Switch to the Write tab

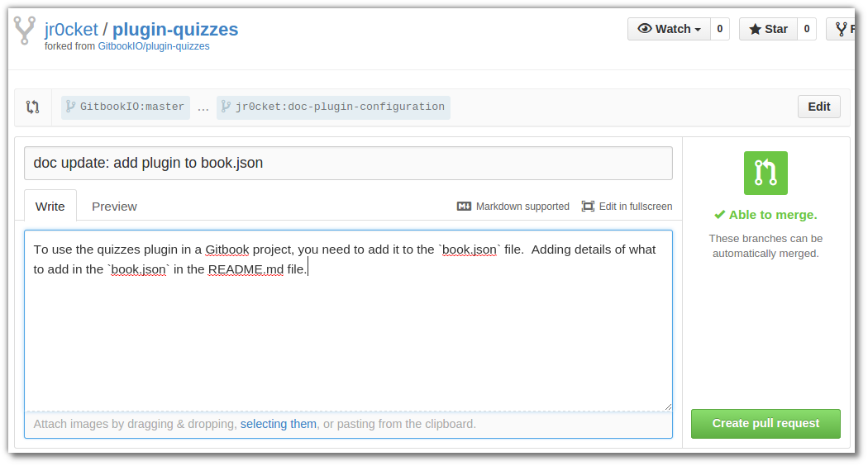pos(50,207)
